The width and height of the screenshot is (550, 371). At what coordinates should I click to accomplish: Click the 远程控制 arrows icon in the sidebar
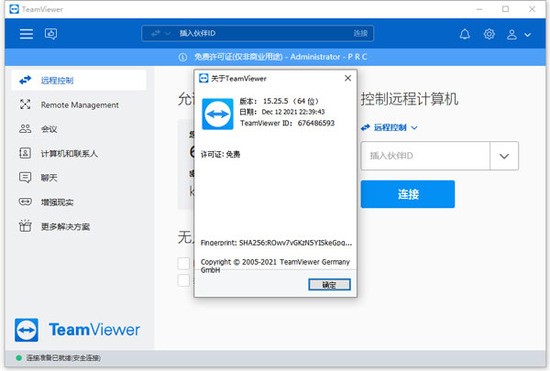point(25,80)
